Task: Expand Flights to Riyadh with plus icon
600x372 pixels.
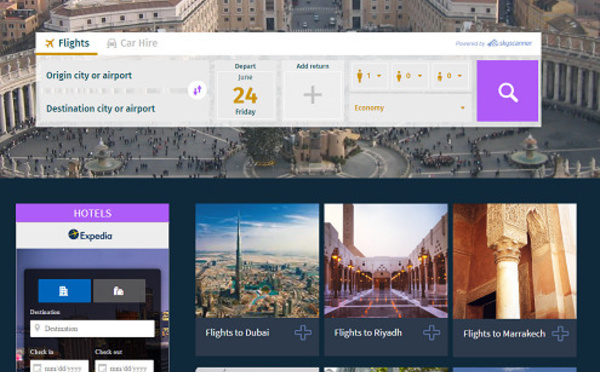Action: [431, 333]
